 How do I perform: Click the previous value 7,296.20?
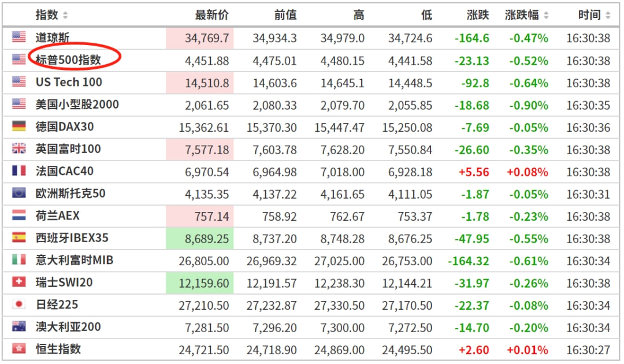click(275, 328)
